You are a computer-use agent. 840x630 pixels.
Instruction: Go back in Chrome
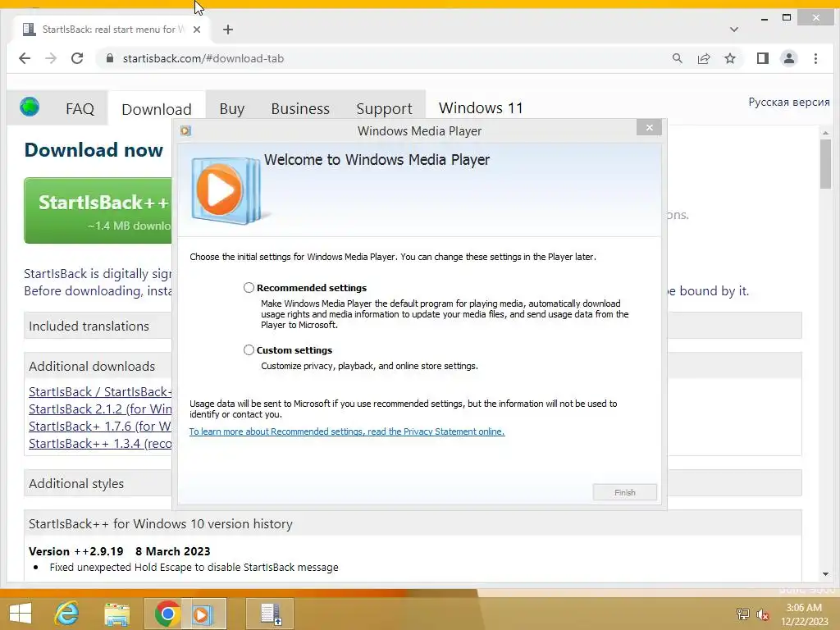click(25, 58)
